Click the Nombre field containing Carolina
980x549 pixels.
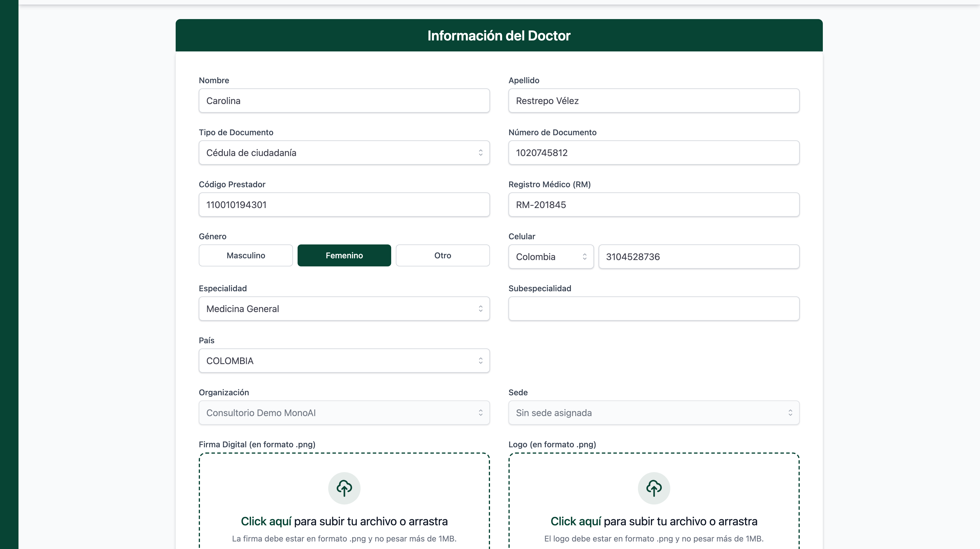point(344,101)
